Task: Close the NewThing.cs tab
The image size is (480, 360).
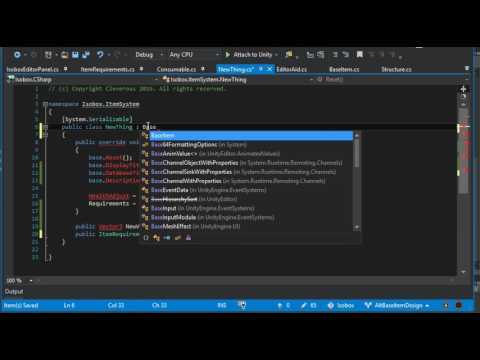Action: click(269, 69)
